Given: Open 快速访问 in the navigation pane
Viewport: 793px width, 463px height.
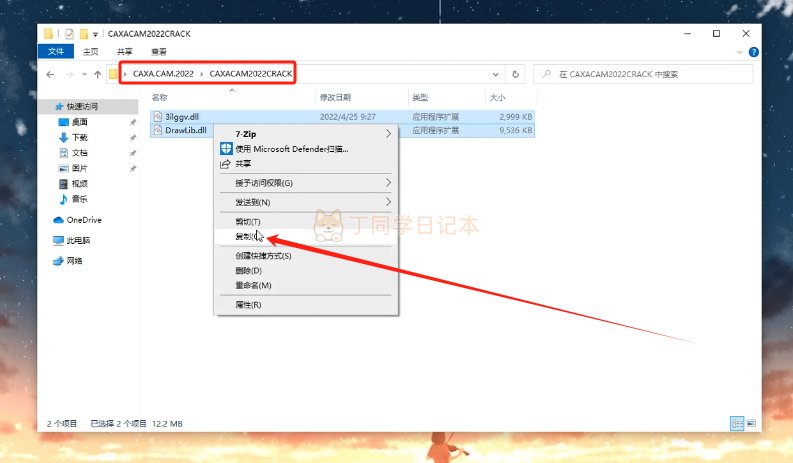Looking at the screenshot, I should 82,106.
